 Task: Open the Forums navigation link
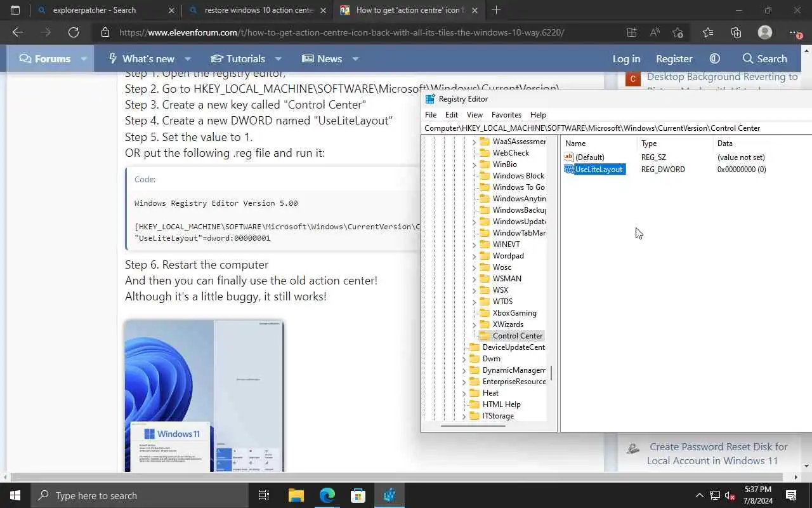pos(45,58)
